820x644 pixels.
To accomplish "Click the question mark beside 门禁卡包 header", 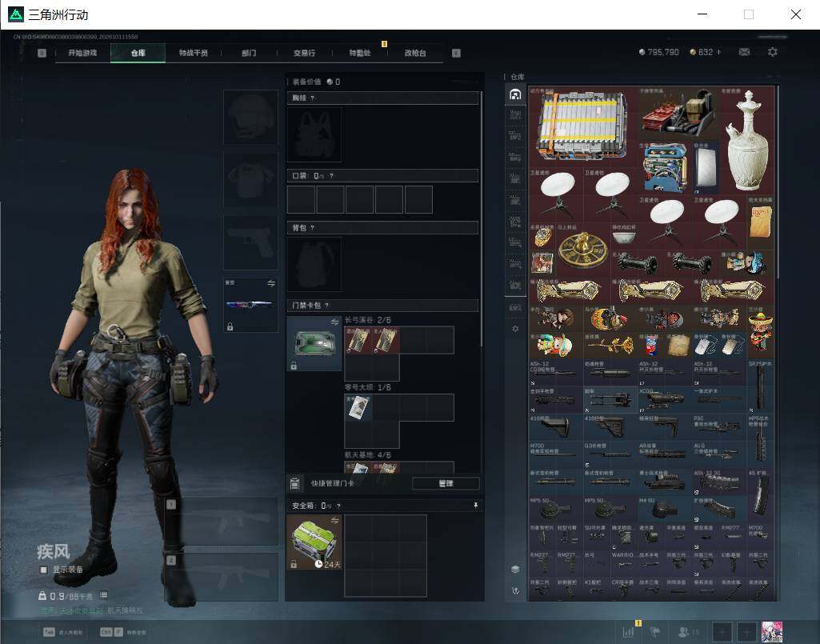I will pos(327,305).
